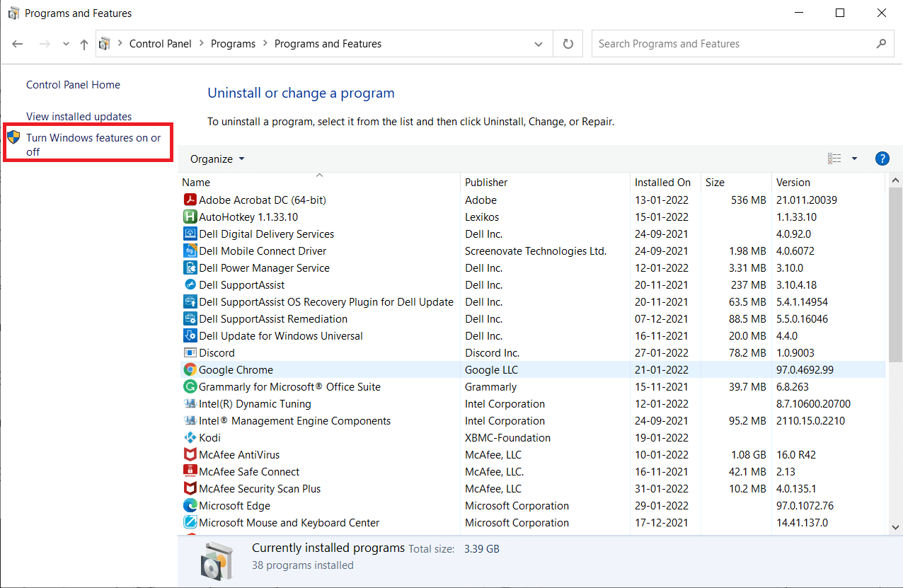Refresh the Programs and Features address bar
This screenshot has height=588, width=903.
[x=568, y=44]
